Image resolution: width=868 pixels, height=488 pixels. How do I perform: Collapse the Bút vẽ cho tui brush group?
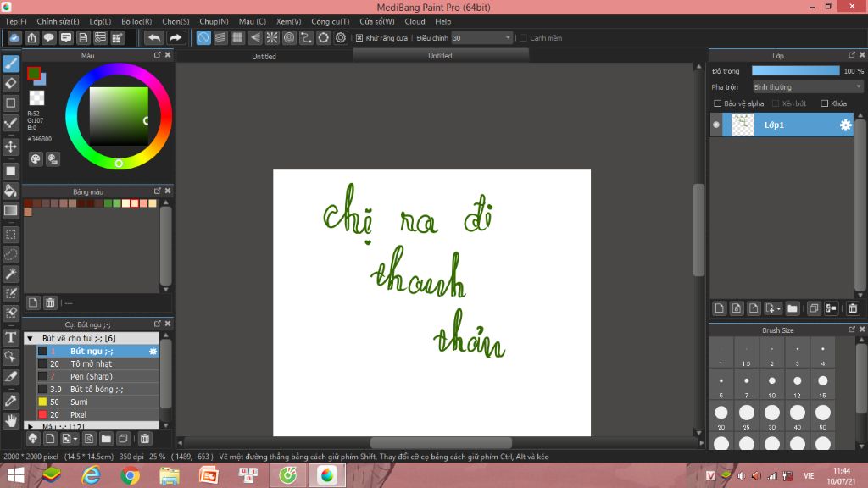coord(31,338)
